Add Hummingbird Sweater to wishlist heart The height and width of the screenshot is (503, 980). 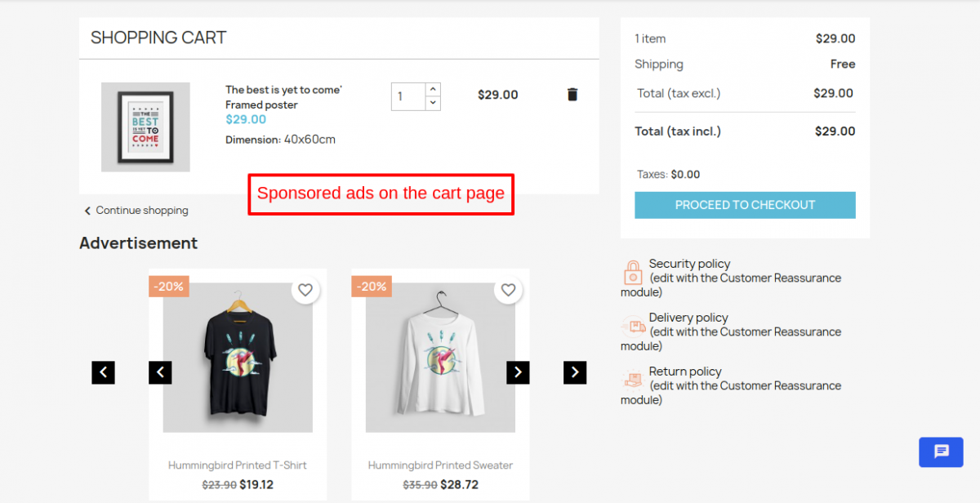click(508, 290)
